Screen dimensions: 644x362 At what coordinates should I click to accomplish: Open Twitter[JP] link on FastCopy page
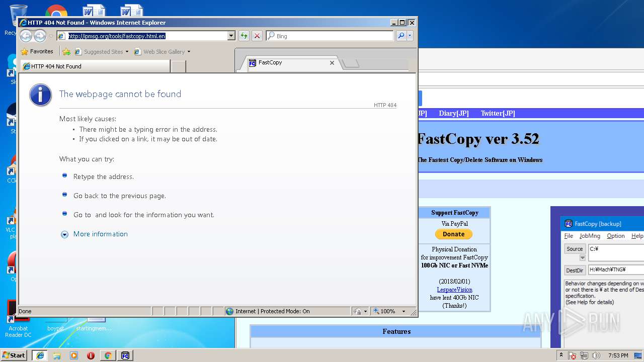pos(498,113)
